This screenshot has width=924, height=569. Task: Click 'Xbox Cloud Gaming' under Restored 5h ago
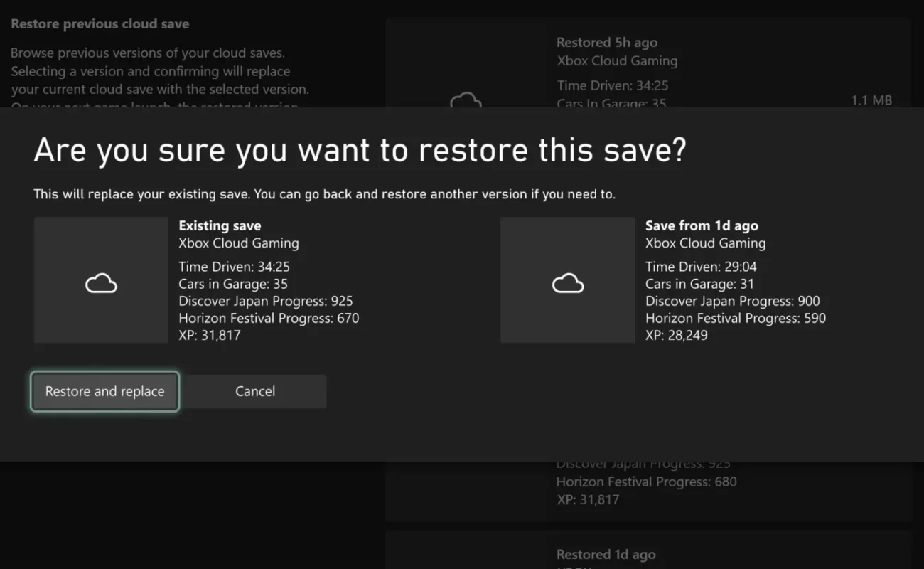click(618, 61)
